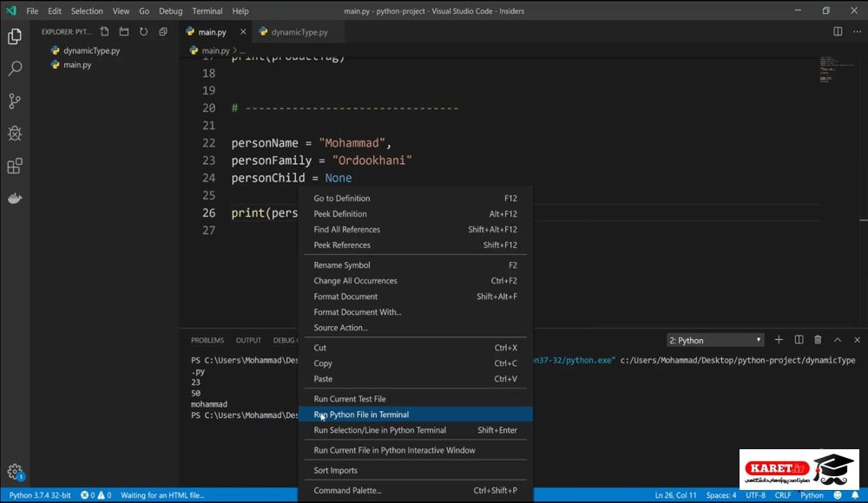This screenshot has height=503, width=868.
Task: Choose Peek Definition
Action: pos(415,213)
